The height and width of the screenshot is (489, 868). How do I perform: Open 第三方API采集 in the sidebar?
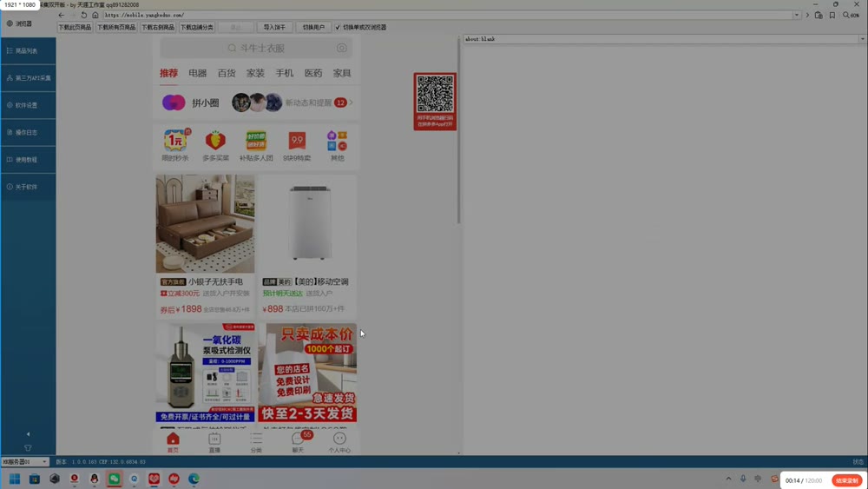(29, 78)
